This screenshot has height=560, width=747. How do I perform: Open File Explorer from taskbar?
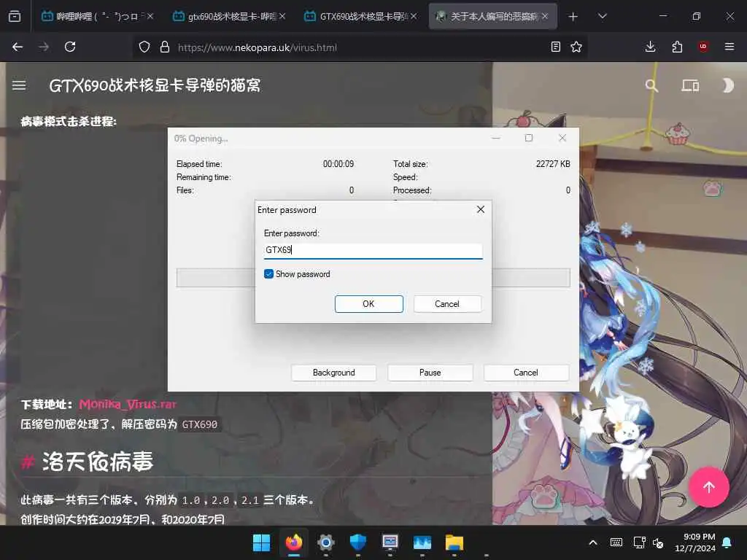pos(454,542)
